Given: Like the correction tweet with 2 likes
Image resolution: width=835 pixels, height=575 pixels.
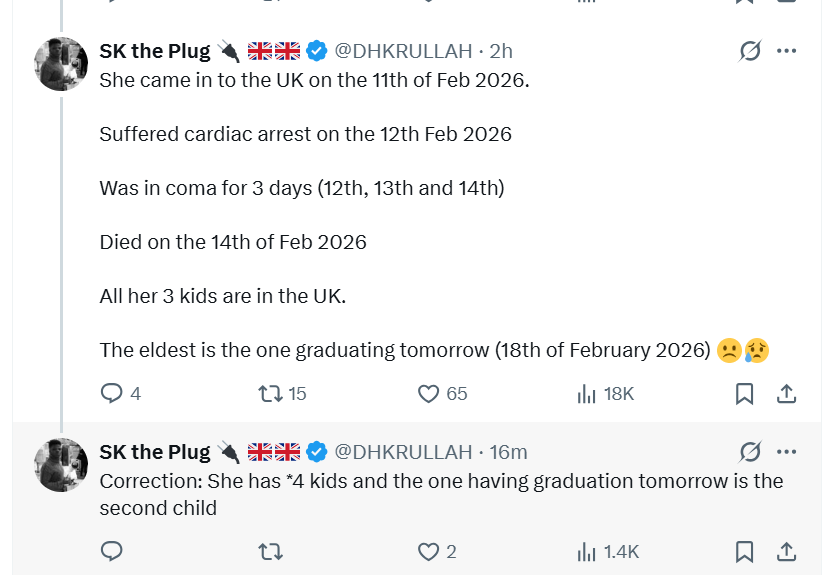Looking at the screenshot, I should pos(429,551).
